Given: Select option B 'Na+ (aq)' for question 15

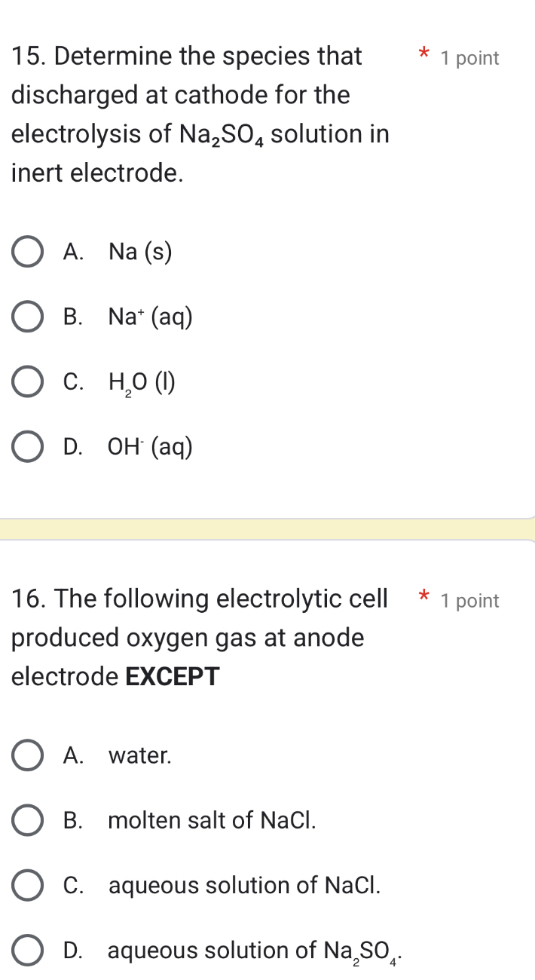Looking at the screenshot, I should click(x=27, y=317).
